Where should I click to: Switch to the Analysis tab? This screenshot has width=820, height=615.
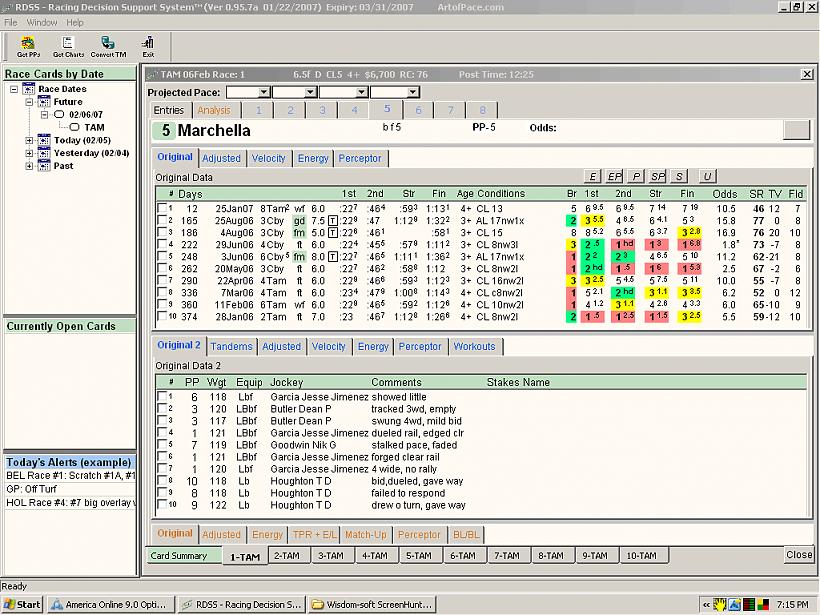214,110
